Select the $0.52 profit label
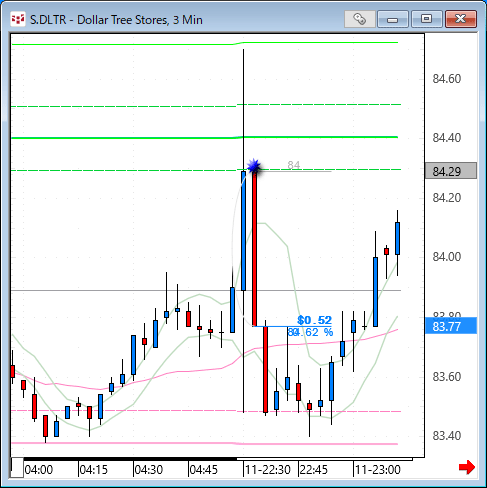This screenshot has width=487, height=488. click(314, 320)
